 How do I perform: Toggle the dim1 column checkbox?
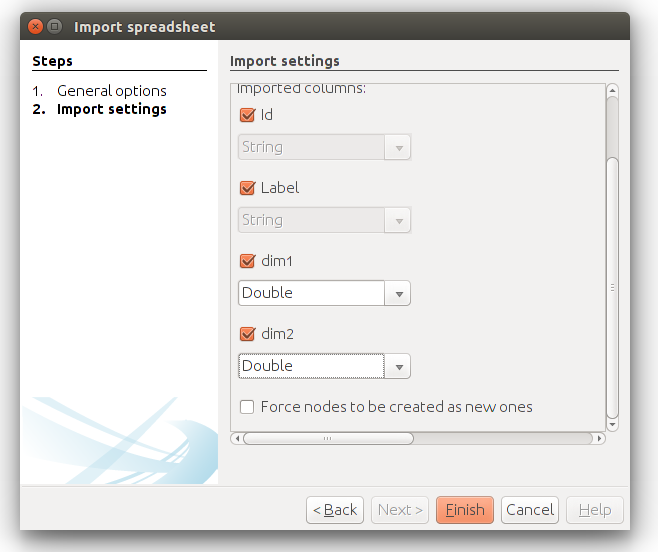247,261
